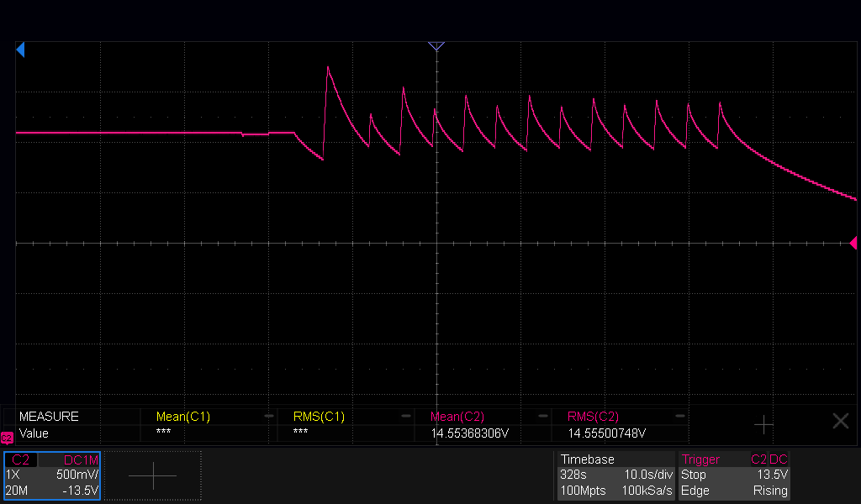Click the trigger Stop status text
861x504 pixels.
pyautogui.click(x=693, y=475)
